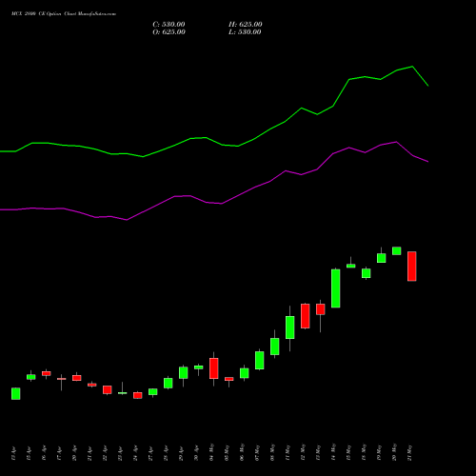Click the low value L: 530.00

tap(245, 32)
